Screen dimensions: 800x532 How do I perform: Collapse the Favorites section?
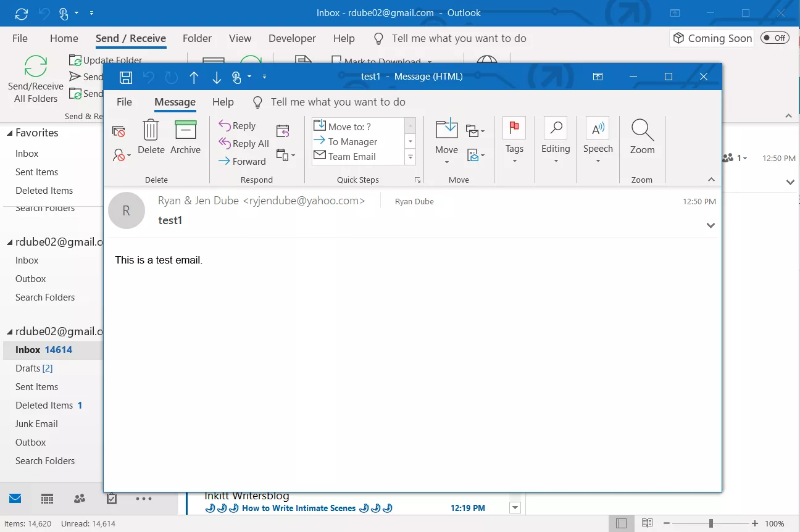click(x=10, y=133)
